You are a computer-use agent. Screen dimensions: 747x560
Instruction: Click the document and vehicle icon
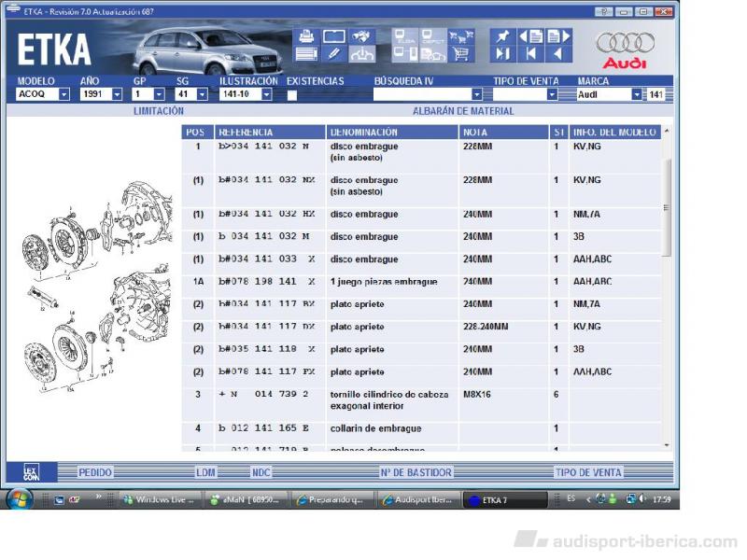[x=432, y=54]
